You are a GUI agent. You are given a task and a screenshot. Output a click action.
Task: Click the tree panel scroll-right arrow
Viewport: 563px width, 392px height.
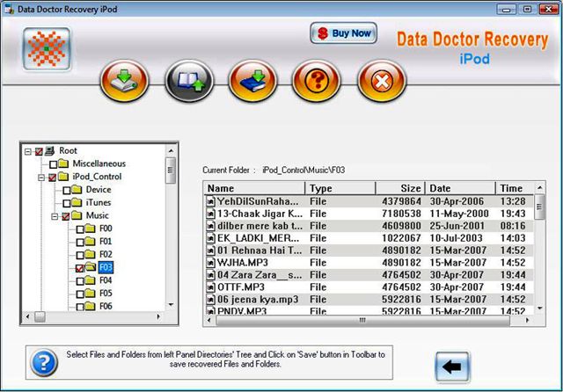click(158, 317)
